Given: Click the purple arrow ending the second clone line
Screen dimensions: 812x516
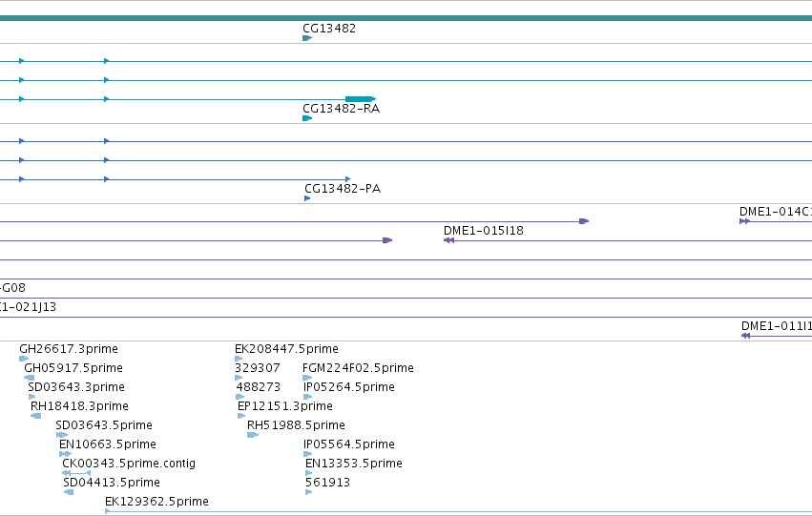Looking at the screenshot, I should [387, 240].
